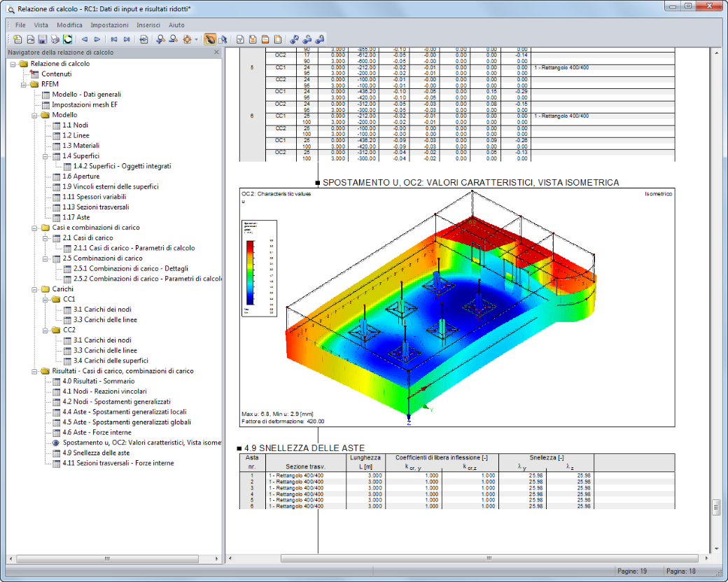Open the zoom options dropdown arrow
728x582 pixels.
197,39
